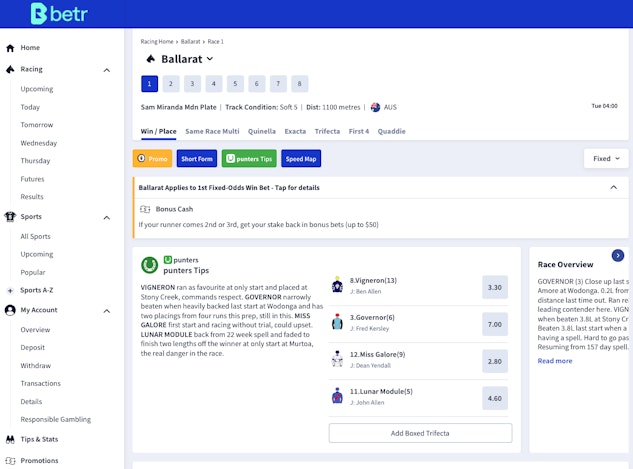The height and width of the screenshot is (469, 633).
Task: Open the Fixed odds type dropdown
Action: (x=606, y=158)
